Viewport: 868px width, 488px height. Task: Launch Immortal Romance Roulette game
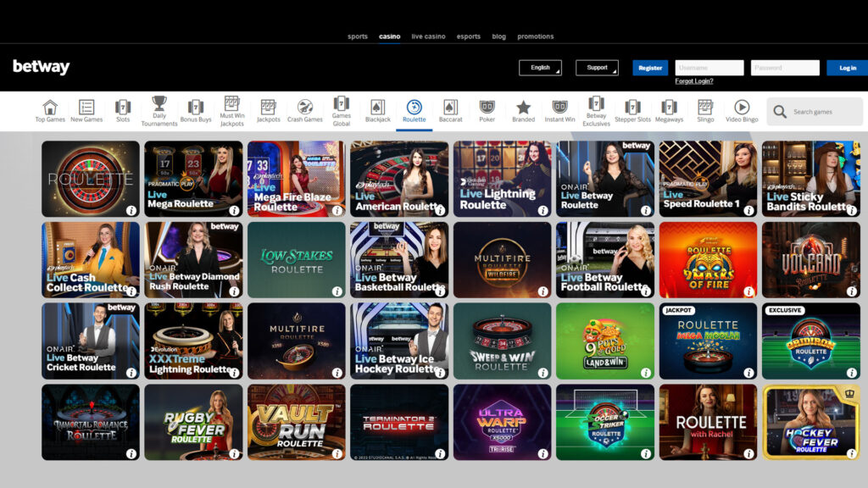coord(90,422)
